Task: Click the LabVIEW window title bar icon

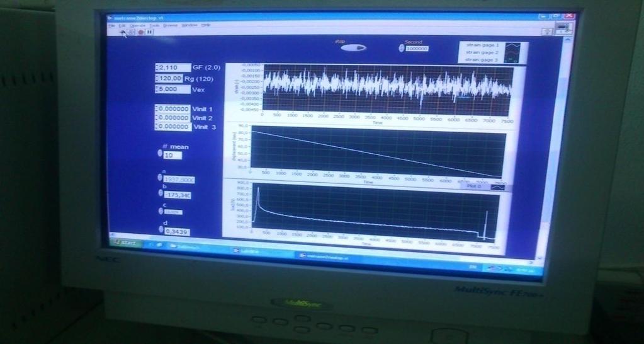Action: click(x=110, y=18)
